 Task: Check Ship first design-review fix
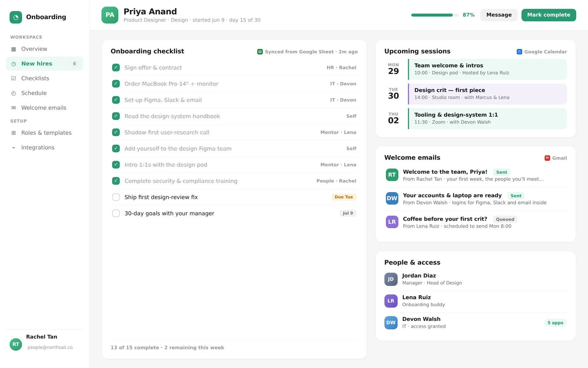[116, 197]
